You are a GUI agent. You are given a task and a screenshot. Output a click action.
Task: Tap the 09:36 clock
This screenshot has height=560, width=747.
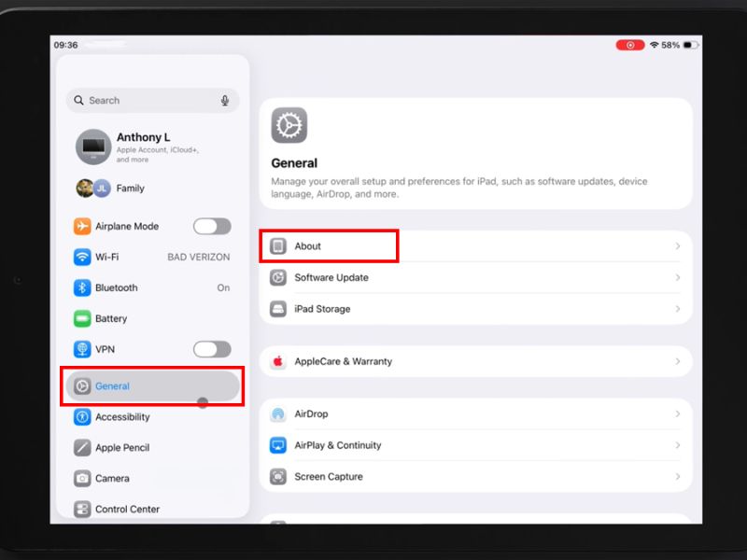pyautogui.click(x=65, y=45)
